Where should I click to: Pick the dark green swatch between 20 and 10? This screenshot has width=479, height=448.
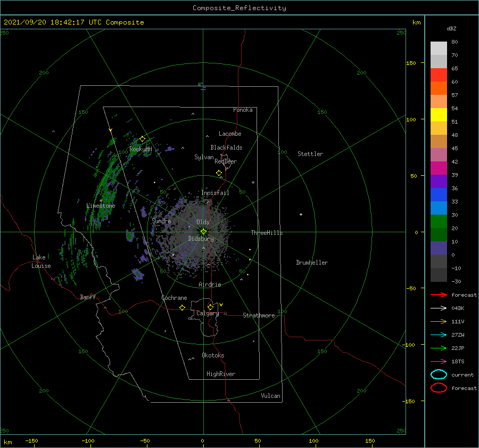pyautogui.click(x=439, y=234)
